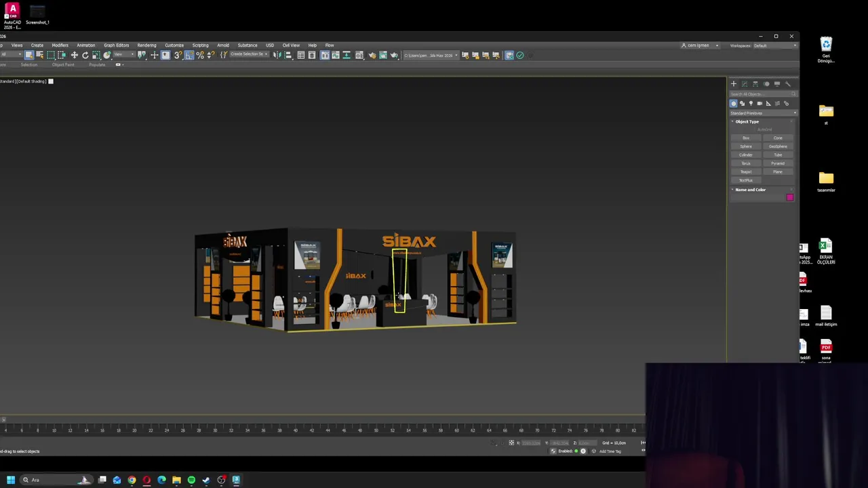
Task: Switch to Motion tab in command panel
Action: [766, 84]
